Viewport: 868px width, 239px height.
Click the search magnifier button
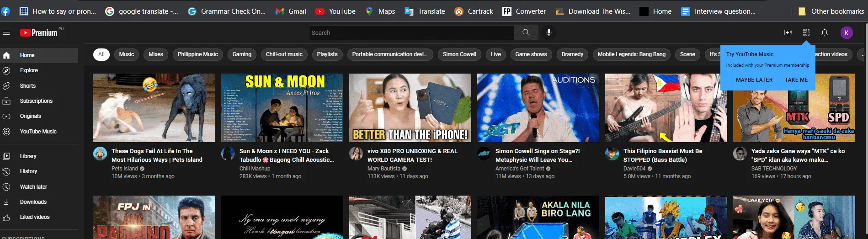coord(526,32)
